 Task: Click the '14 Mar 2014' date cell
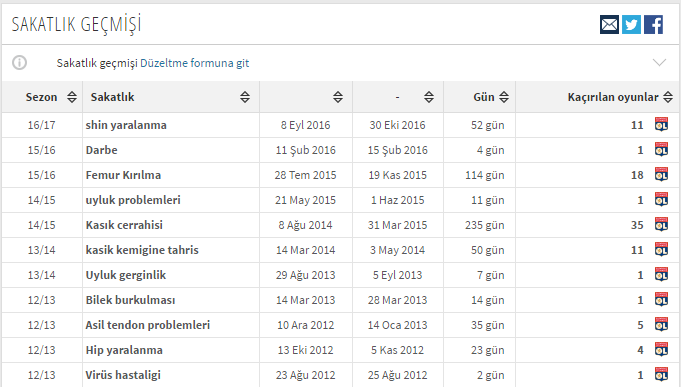point(305,250)
